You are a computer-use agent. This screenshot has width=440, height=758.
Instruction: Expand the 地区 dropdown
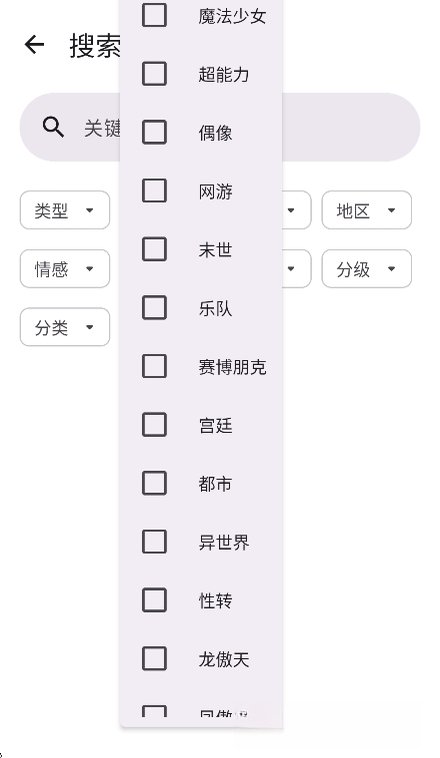tap(367, 210)
